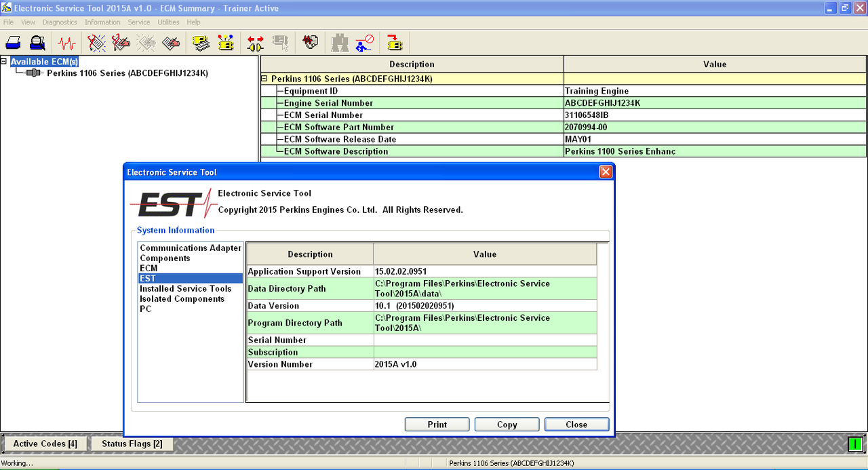
Task: Open the Service menu
Action: [139, 22]
